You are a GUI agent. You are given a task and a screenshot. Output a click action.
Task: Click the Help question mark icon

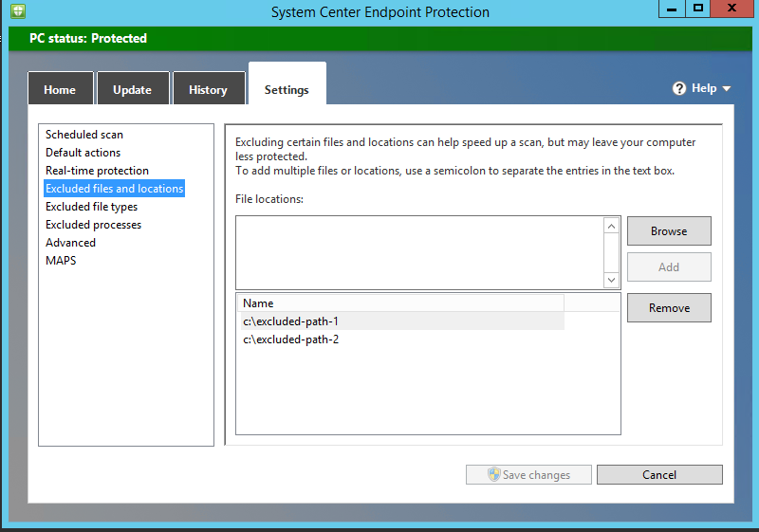tap(679, 88)
